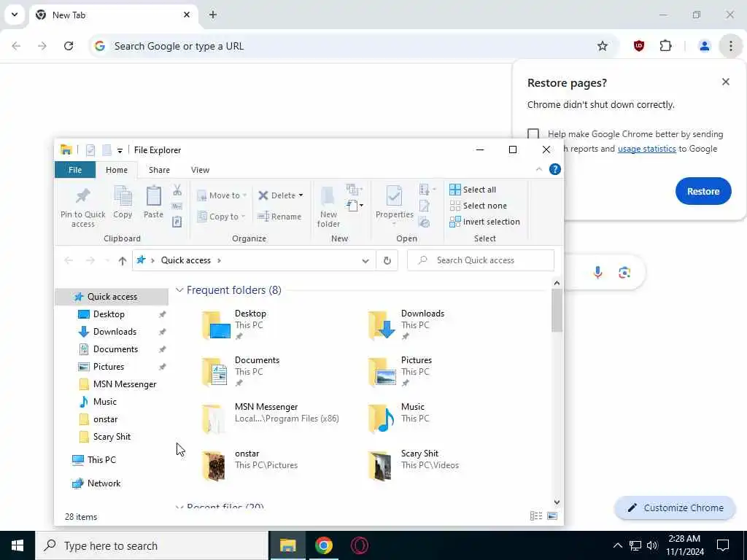This screenshot has height=560, width=747.
Task: Switch to large icons view in status bar
Action: (x=552, y=516)
